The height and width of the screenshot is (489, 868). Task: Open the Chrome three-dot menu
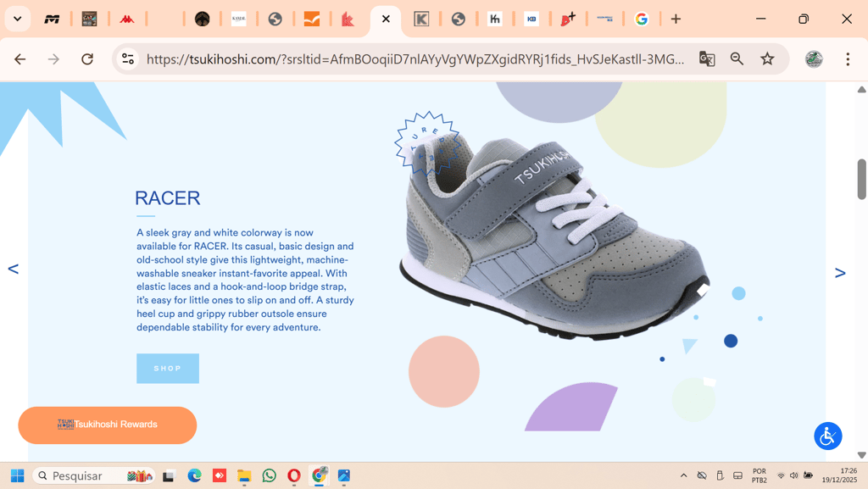coord(848,58)
